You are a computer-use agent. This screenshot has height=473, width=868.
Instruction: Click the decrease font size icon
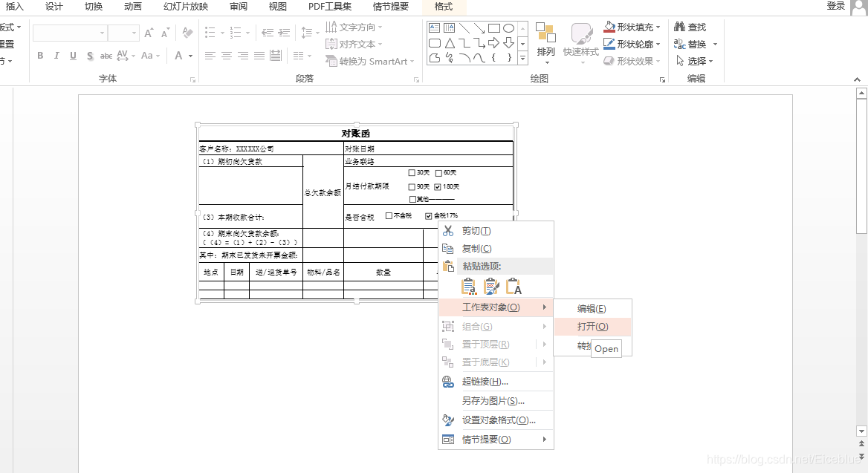pos(165,33)
